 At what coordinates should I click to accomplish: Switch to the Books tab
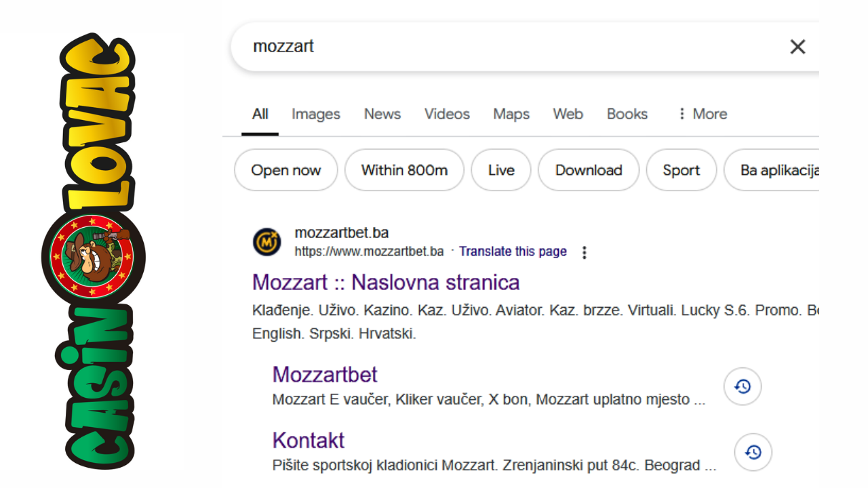(x=627, y=114)
